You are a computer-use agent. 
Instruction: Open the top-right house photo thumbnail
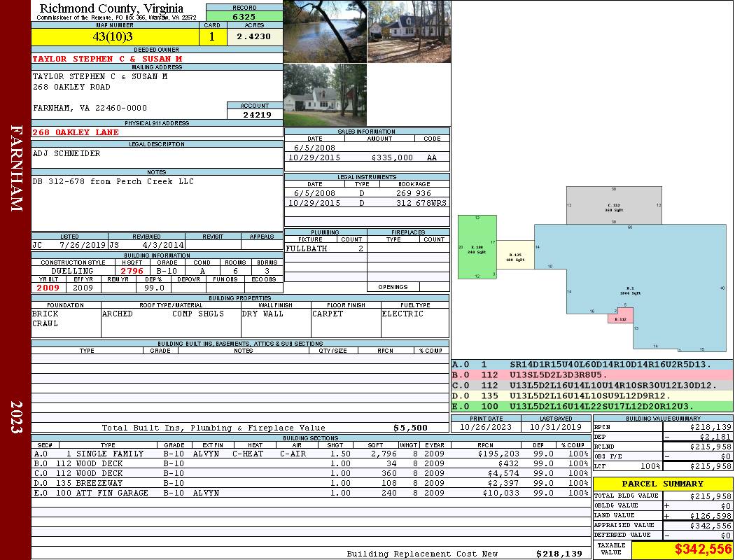(409, 31)
